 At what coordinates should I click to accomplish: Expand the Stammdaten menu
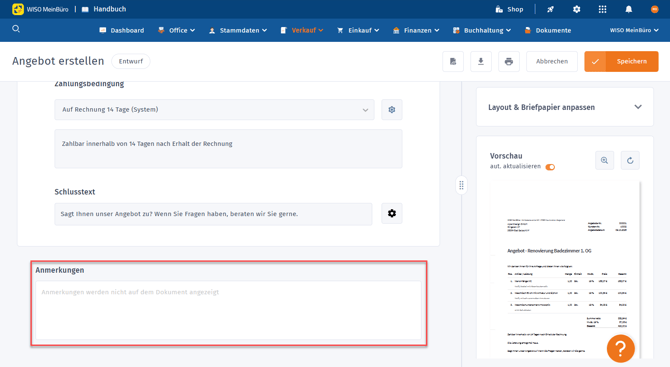click(238, 30)
